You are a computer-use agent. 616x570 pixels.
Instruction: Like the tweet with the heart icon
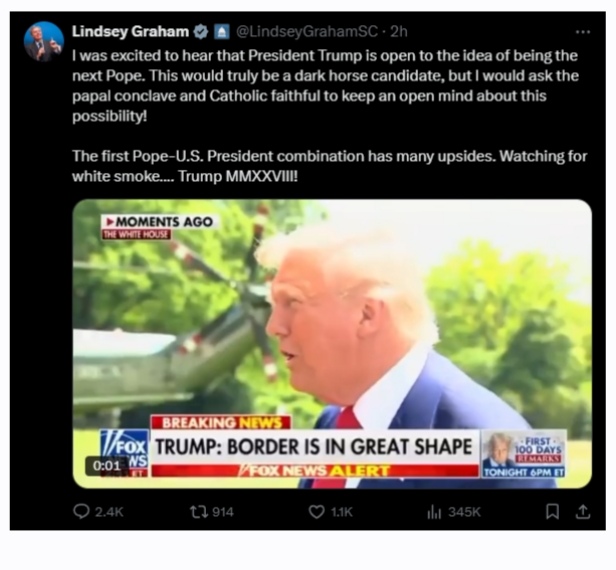click(x=317, y=512)
